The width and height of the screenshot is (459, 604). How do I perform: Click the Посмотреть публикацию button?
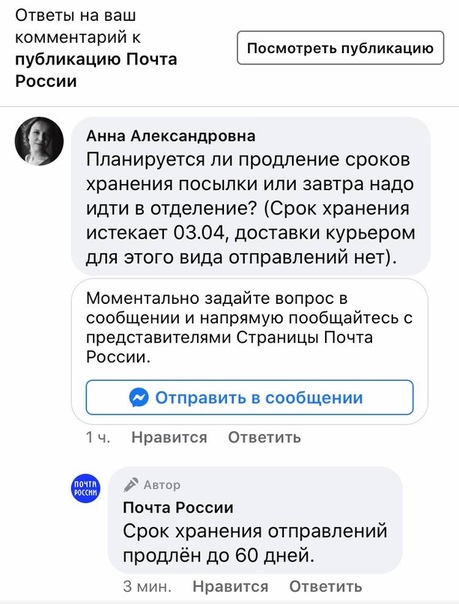click(x=340, y=48)
